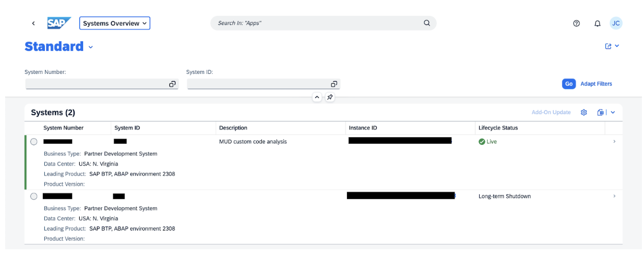Expand the Standard view variant dropdown
Screen dimensions: 644x254
pyautogui.click(x=91, y=47)
